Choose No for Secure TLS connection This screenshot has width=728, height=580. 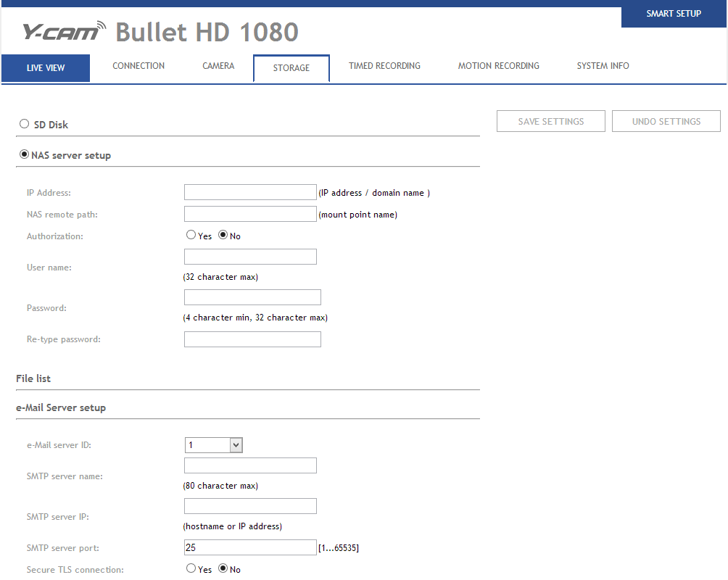coord(223,568)
